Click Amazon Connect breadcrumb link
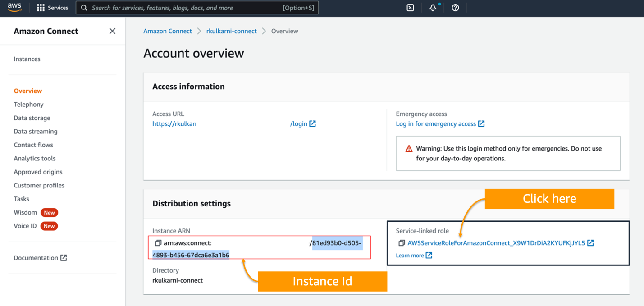The height and width of the screenshot is (306, 644). pos(168,31)
